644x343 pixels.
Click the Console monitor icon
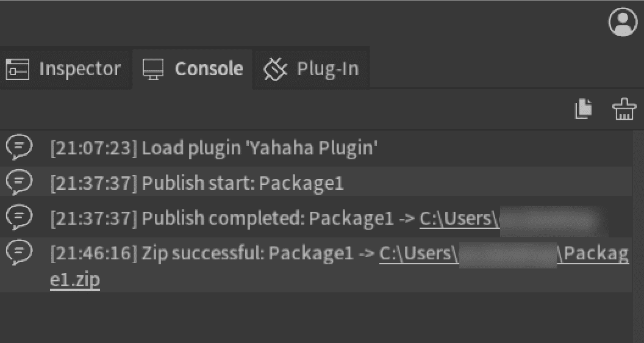point(153,70)
